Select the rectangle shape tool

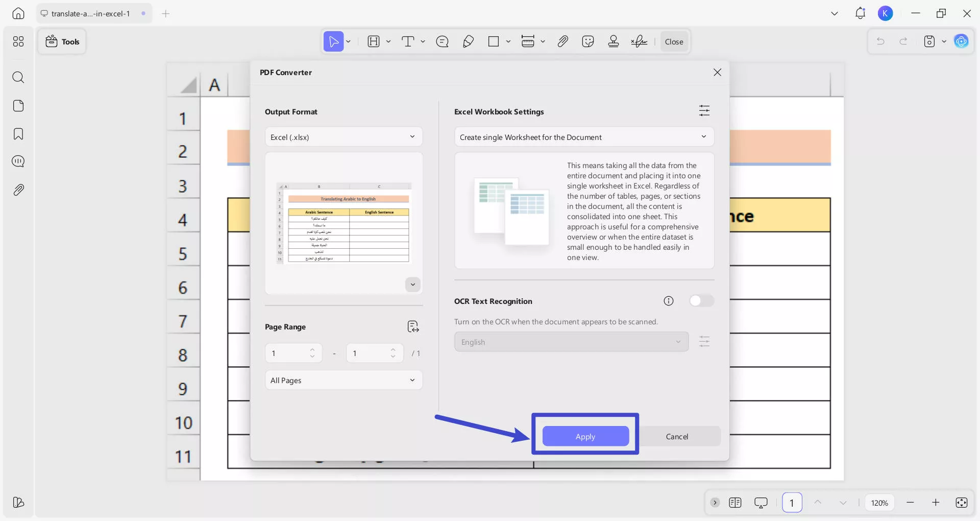494,42
